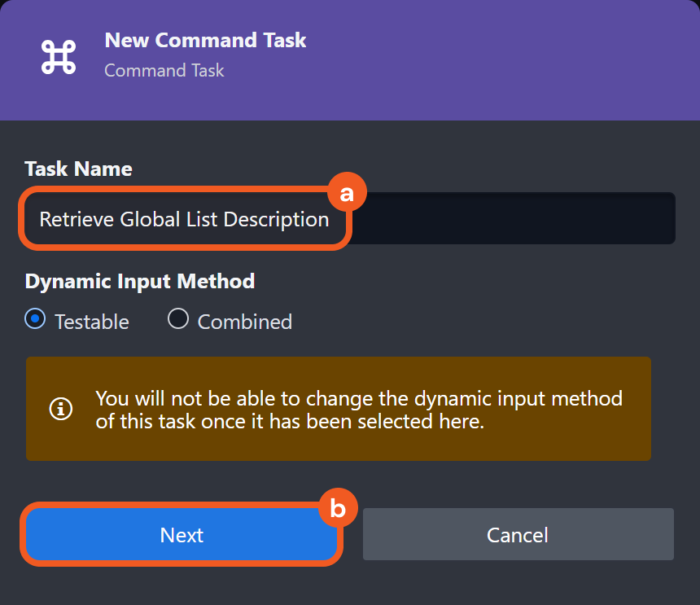Click the 'Combined' option label
700x605 pixels.
click(244, 322)
